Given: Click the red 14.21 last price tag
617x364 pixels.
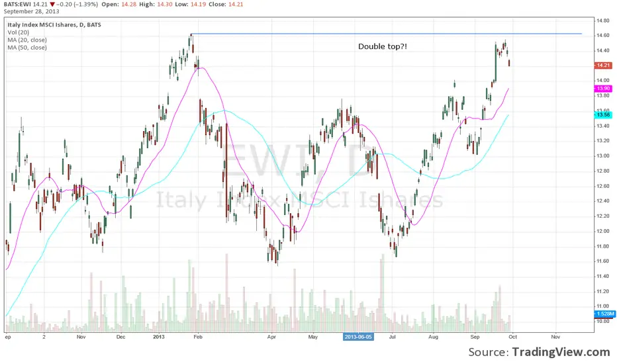Looking at the screenshot, I should click(x=603, y=66).
